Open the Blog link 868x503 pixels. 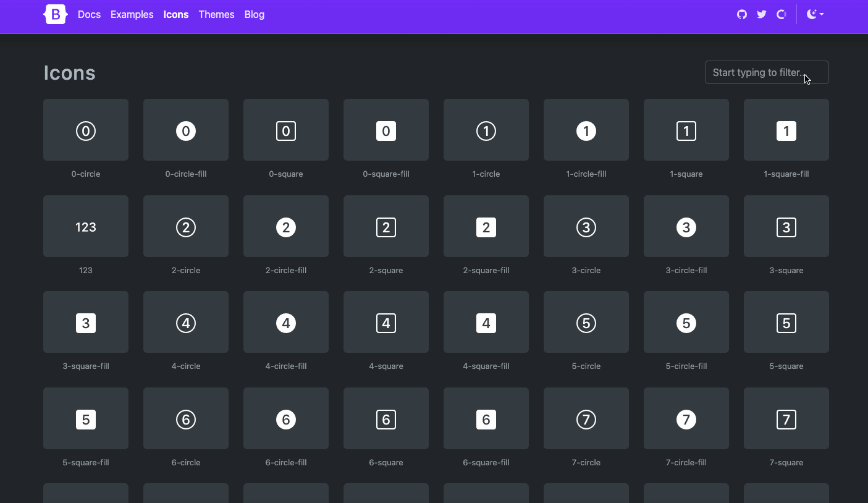(x=254, y=14)
